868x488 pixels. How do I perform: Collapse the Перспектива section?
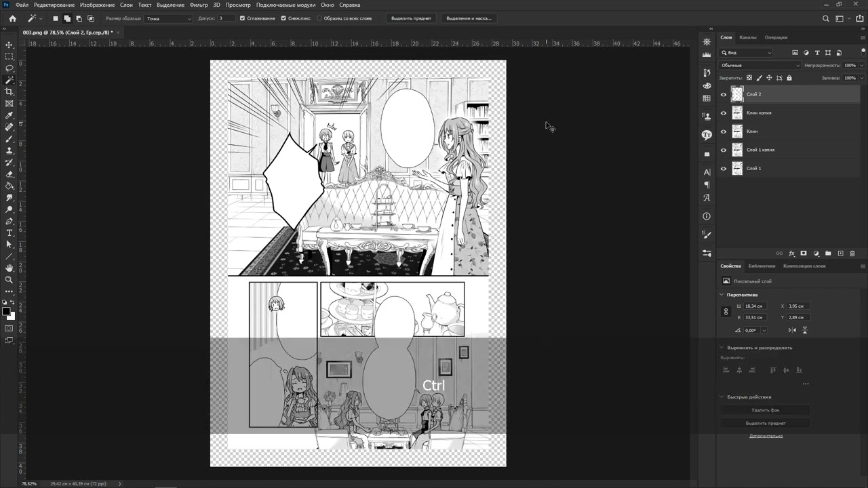pyautogui.click(x=722, y=295)
